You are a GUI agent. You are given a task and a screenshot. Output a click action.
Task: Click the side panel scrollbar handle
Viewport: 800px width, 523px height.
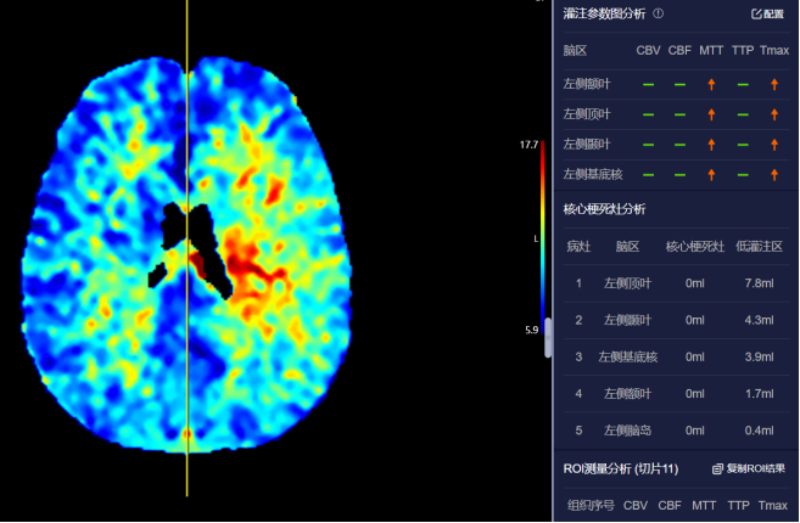click(x=547, y=337)
